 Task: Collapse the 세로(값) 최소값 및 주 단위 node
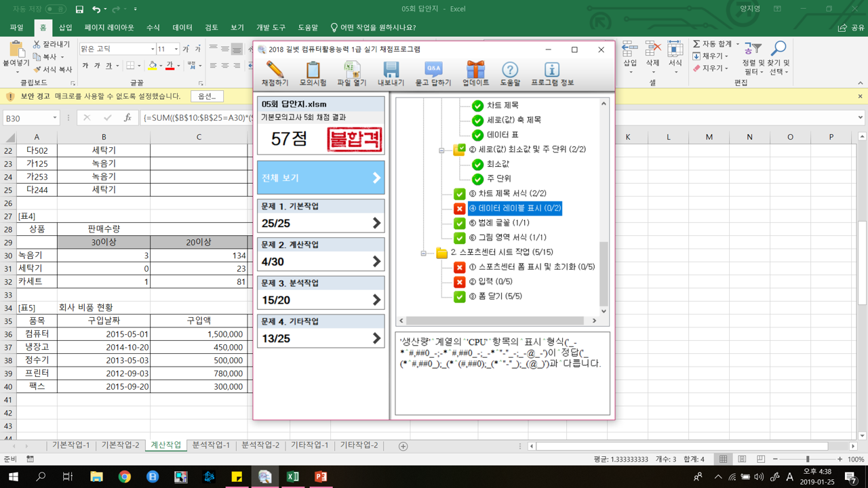click(x=441, y=150)
